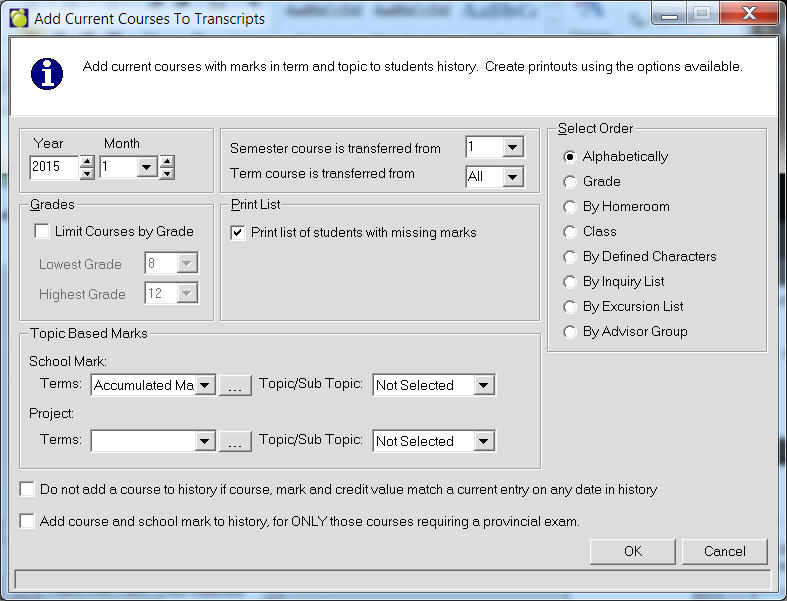Open the Term transferred from dropdown
Screen dimensions: 787x601
click(x=512, y=177)
